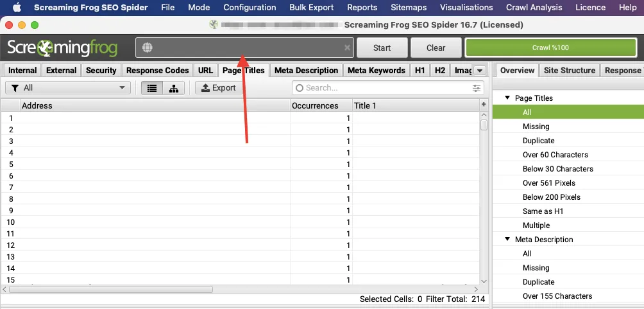The image size is (644, 309).
Task: Open the Licence menu
Action: pyautogui.click(x=590, y=8)
